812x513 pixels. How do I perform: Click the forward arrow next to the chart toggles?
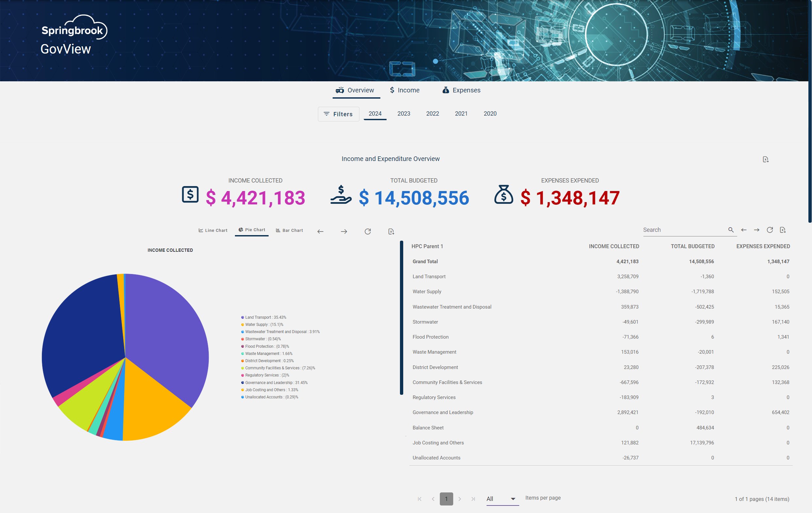pyautogui.click(x=344, y=231)
